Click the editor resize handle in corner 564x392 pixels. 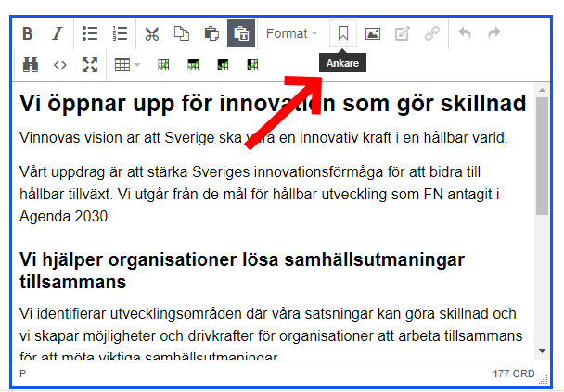[544, 379]
